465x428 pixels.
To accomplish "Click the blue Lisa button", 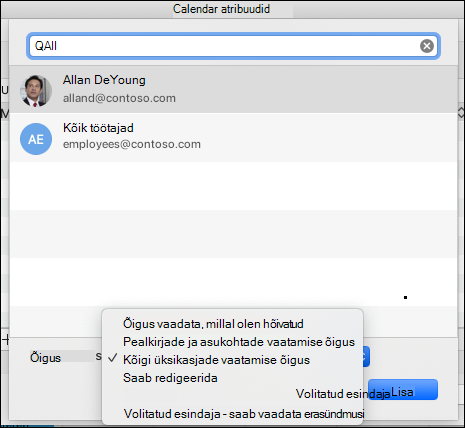I will [403, 390].
